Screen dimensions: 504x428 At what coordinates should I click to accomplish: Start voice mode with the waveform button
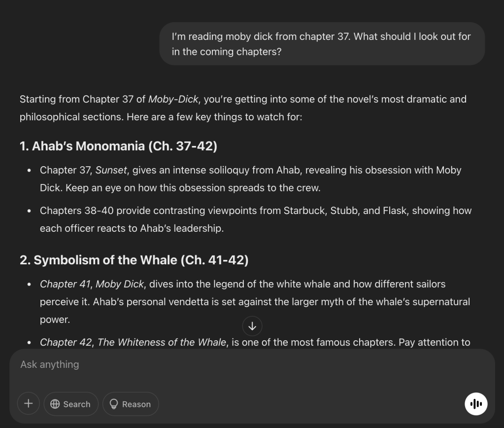476,404
